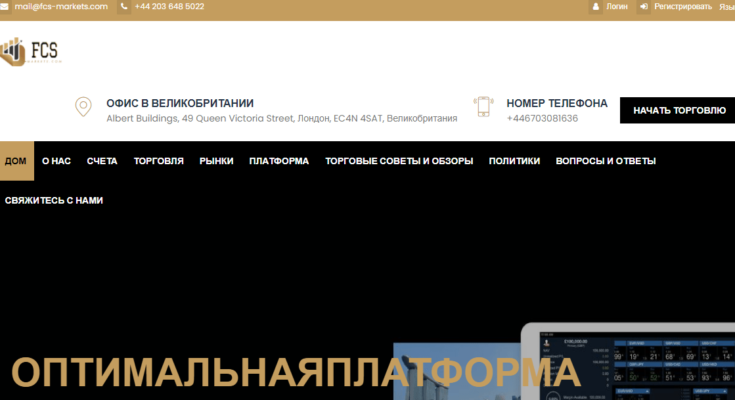Viewport: 735px width, 400px height.
Task: Click the trading platform tablet image
Action: click(628, 362)
